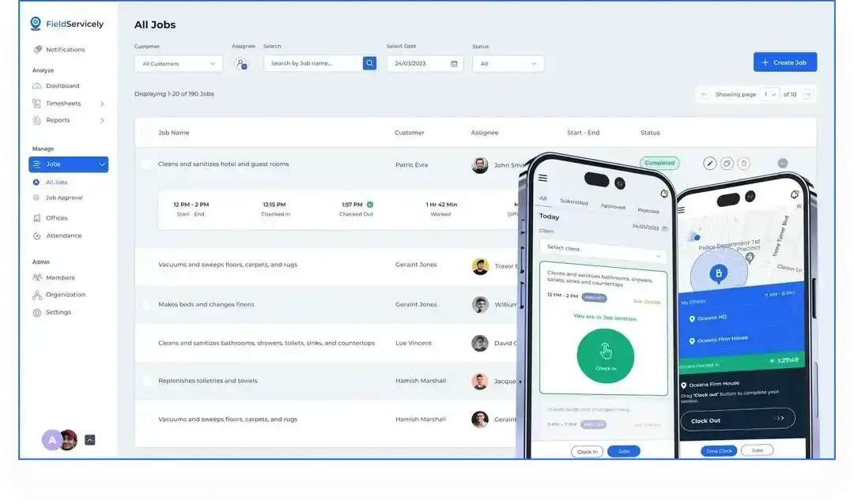This screenshot has width=854, height=504.
Task: Click the pencil edit icon for first job
Action: [709, 164]
